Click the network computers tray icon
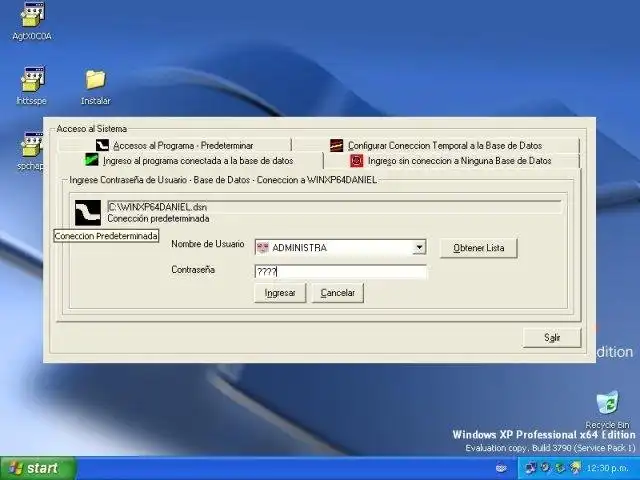The image size is (640, 480). tap(531, 468)
